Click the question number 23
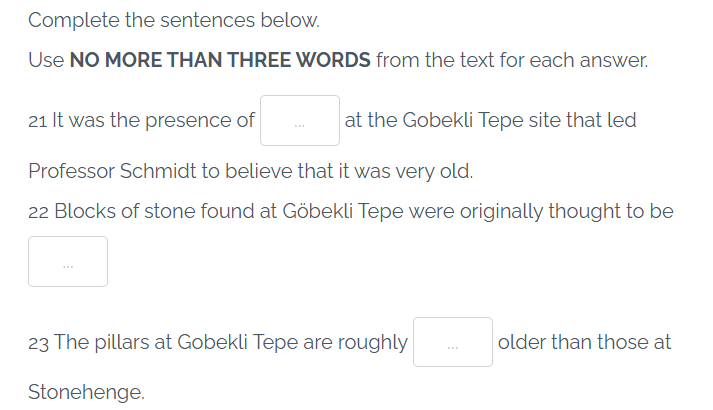The width and height of the screenshot is (713, 410). pyautogui.click(x=39, y=343)
